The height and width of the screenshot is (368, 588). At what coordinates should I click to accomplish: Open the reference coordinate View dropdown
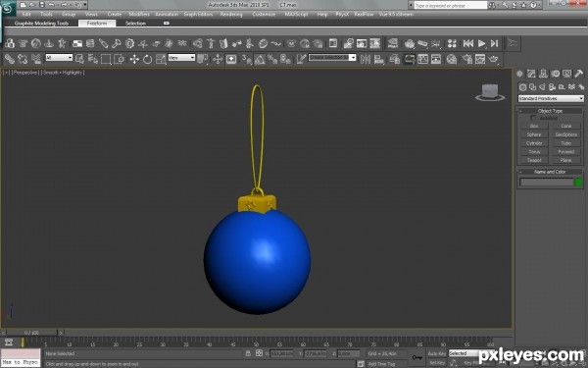pos(181,58)
